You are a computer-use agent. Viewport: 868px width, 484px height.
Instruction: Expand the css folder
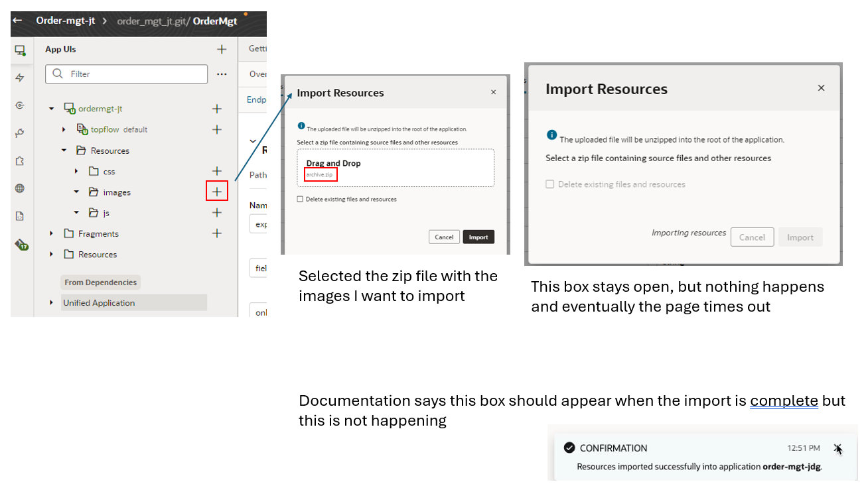point(77,172)
